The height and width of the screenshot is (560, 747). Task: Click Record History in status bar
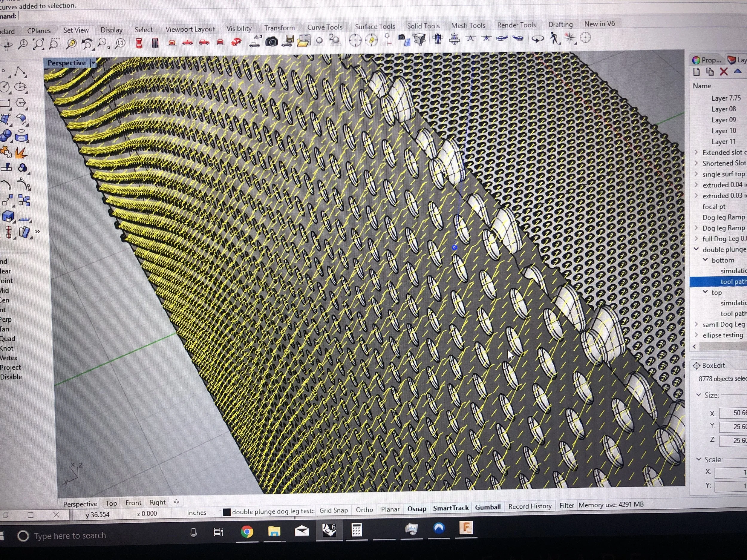tap(529, 506)
